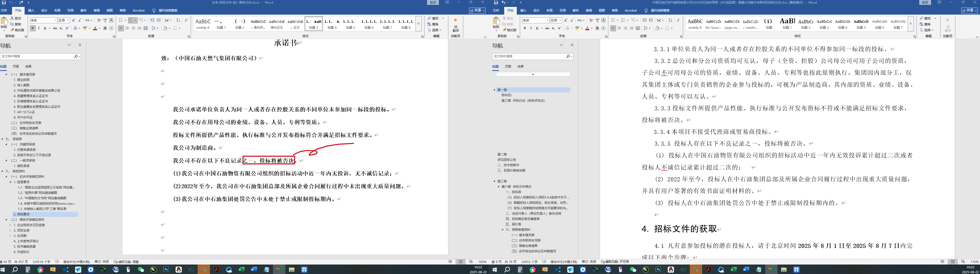Open Acrobat tab in right Word window
The height and width of the screenshot is (274, 980).
coord(631,11)
